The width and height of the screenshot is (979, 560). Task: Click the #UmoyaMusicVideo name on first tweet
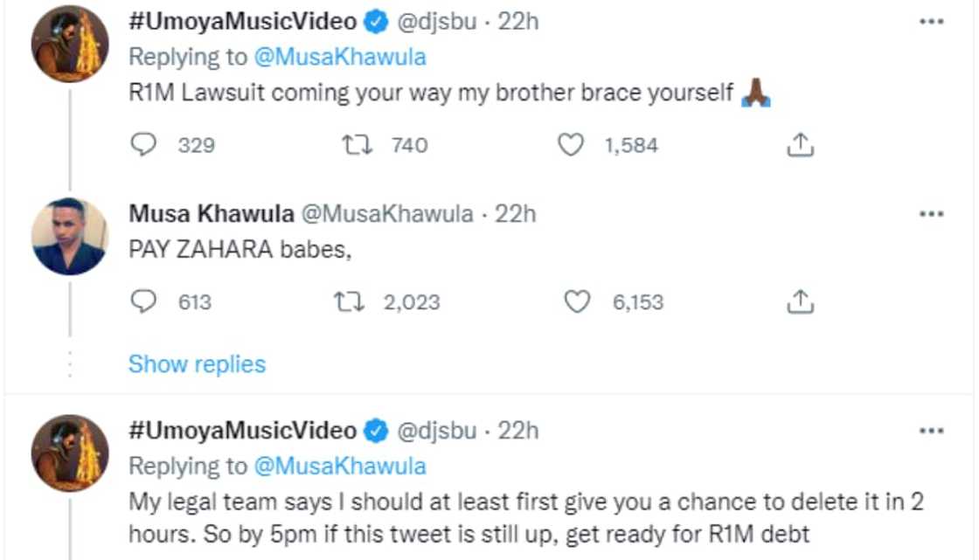tap(242, 22)
